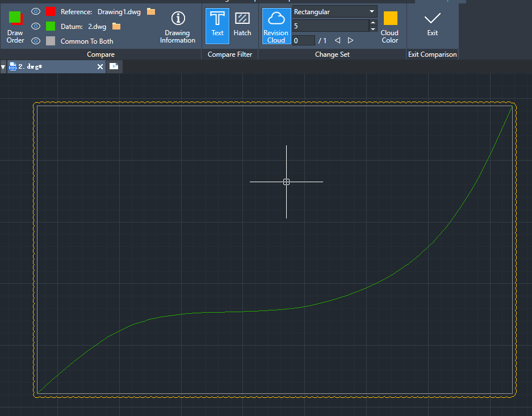Image resolution: width=532 pixels, height=416 pixels.
Task: Exit the drawing comparison
Action: click(432, 24)
